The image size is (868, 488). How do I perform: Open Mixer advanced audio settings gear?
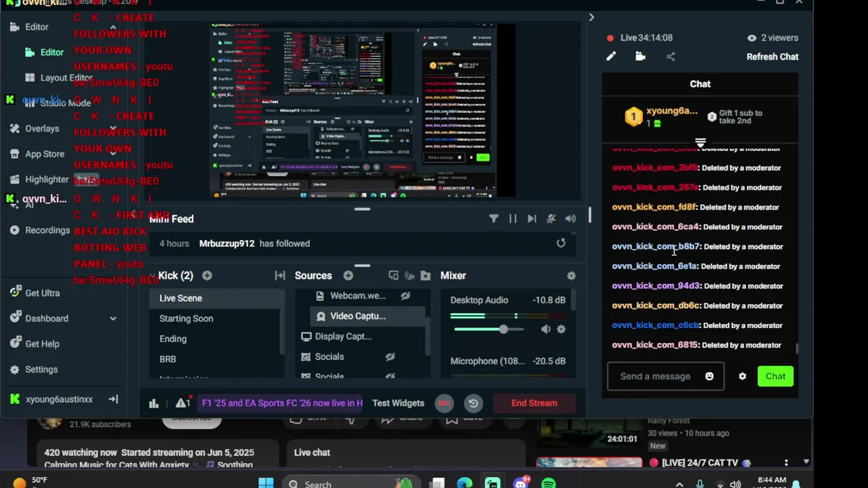(571, 276)
